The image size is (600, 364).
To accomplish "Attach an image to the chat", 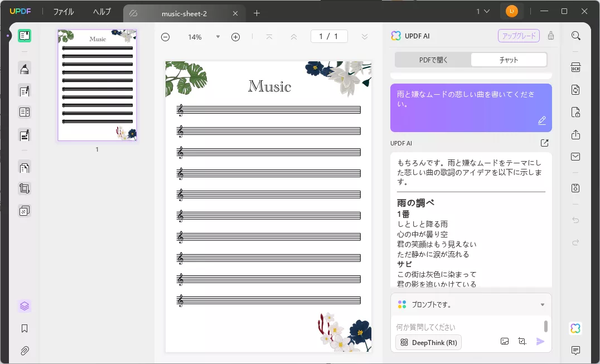I will (505, 342).
